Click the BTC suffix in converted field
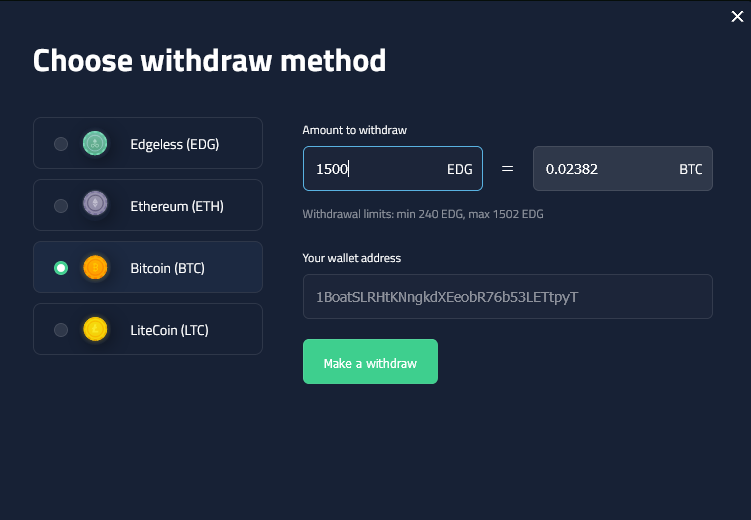Image resolution: width=751 pixels, height=520 pixels. pos(691,169)
